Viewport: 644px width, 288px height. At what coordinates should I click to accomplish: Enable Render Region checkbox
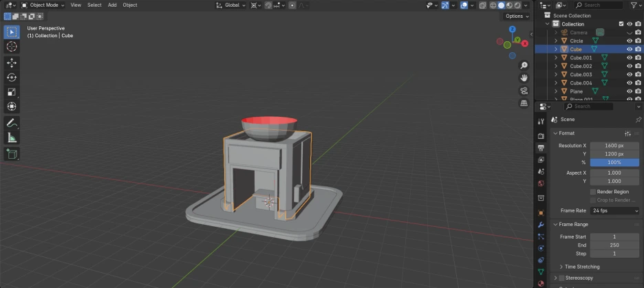pos(592,192)
